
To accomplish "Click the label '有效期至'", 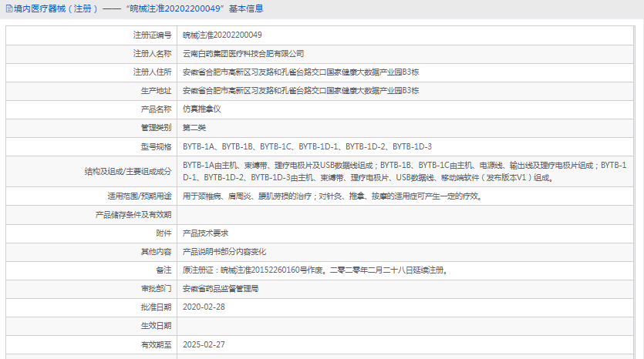I will (156, 344).
